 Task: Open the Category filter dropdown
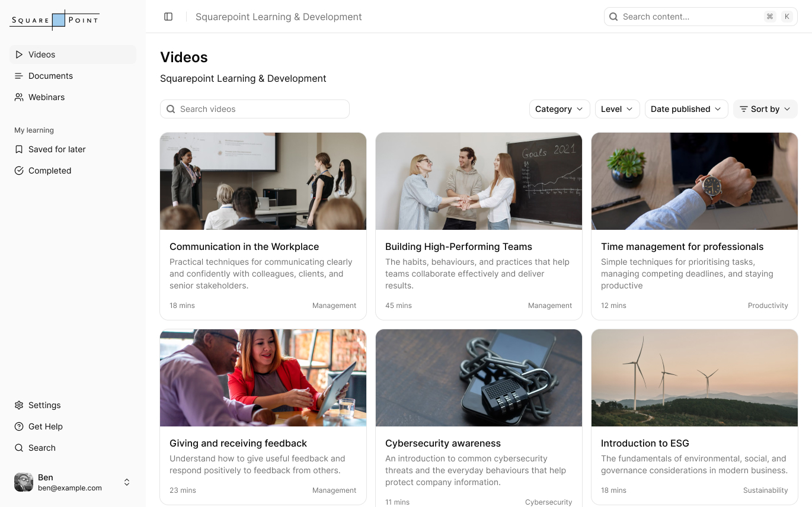[560, 109]
